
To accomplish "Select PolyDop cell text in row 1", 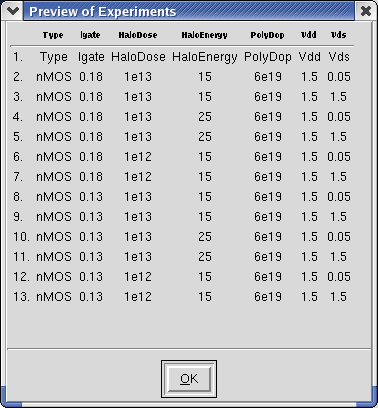I will [x=268, y=57].
